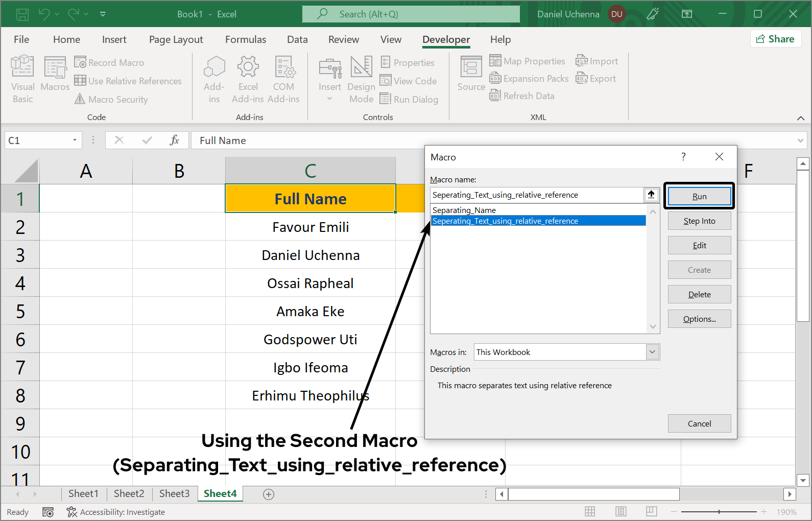Click the XML Source icon
Screen dimensions: 812x521
(471, 74)
